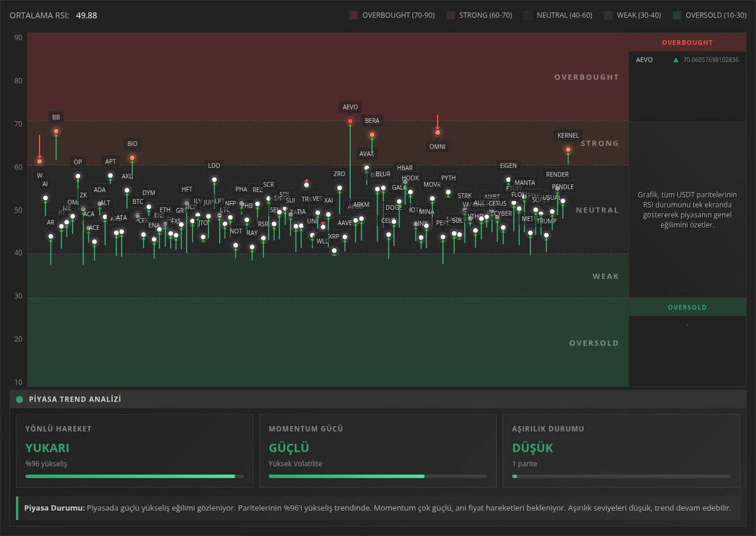The width and height of the screenshot is (756, 536).
Task: Click the Momentum Gücü progress bar
Action: pos(378,476)
